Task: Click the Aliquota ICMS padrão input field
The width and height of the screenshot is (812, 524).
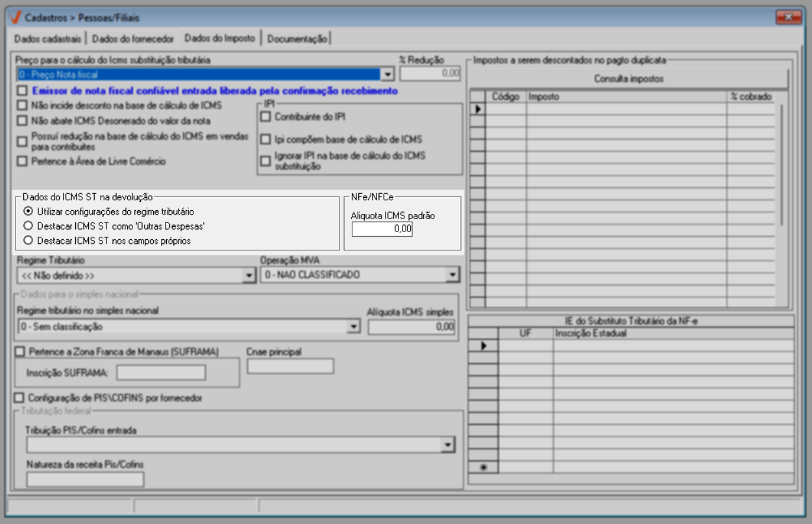Action: [382, 229]
